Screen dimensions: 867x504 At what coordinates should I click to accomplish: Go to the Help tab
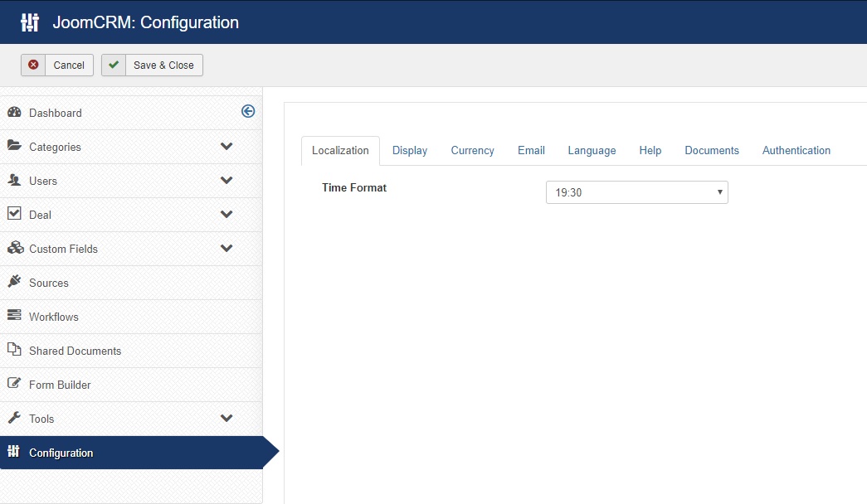650,150
